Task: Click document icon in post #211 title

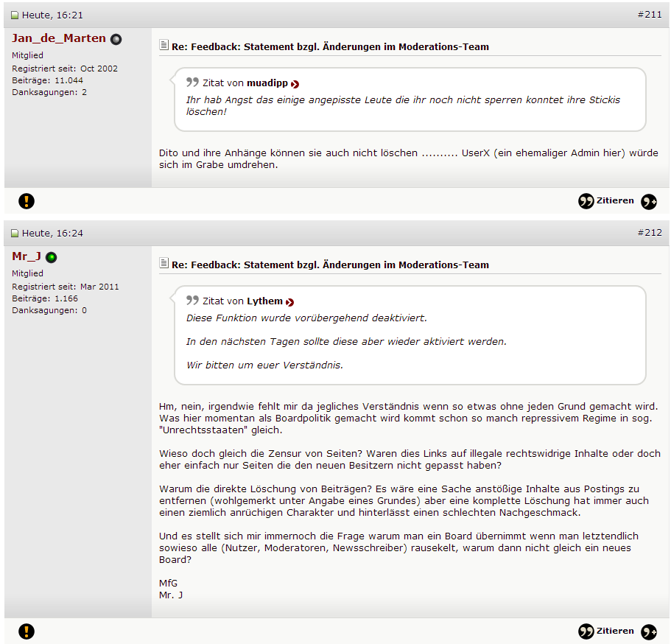Action: [x=164, y=46]
